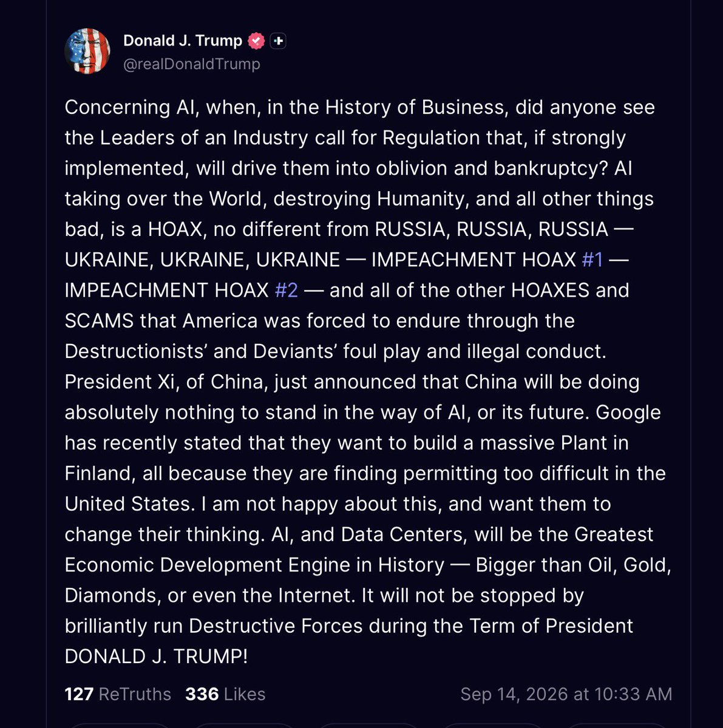
Task: Open the Sep 14, 2026 timestamp
Action: pyautogui.click(x=566, y=694)
